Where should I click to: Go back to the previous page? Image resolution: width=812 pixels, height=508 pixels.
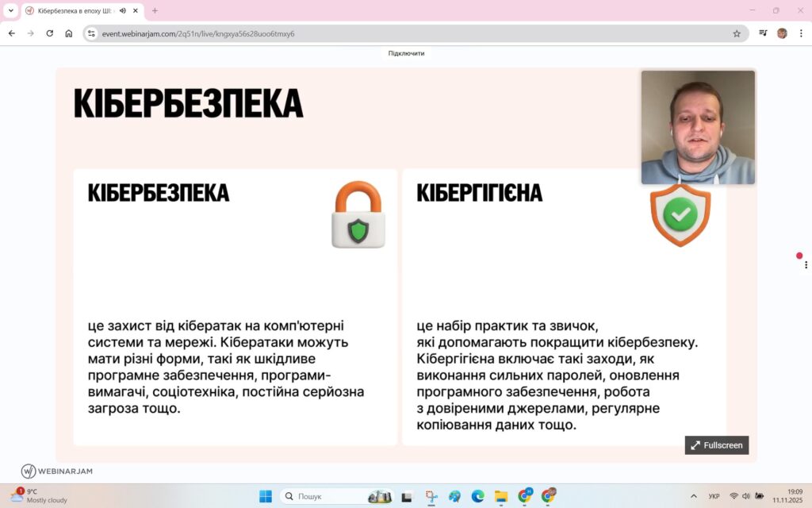[x=12, y=33]
